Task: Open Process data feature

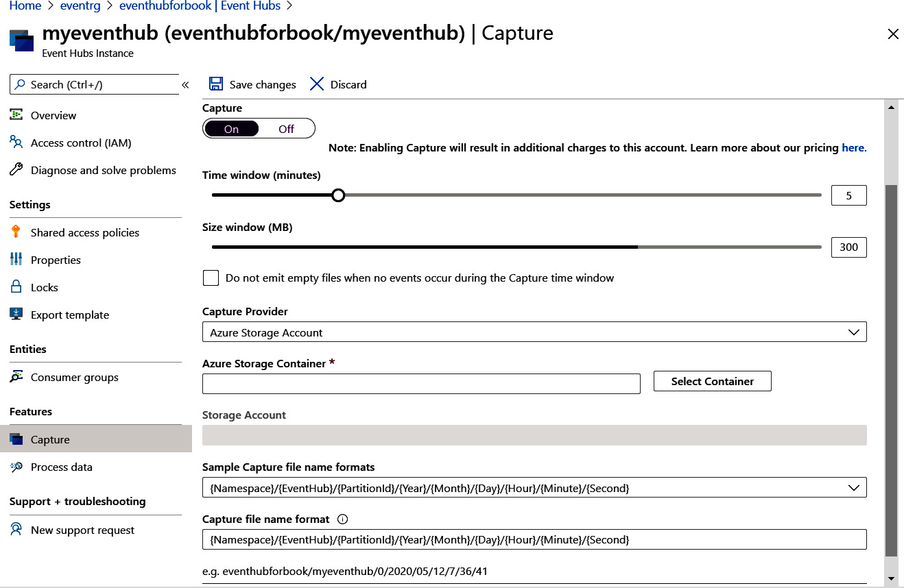Action: (x=62, y=467)
